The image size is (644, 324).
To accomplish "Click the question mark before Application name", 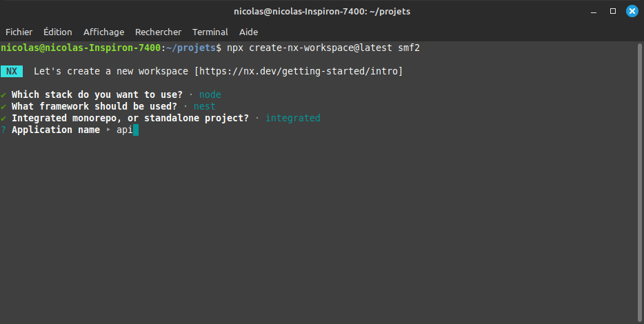I will 3,130.
